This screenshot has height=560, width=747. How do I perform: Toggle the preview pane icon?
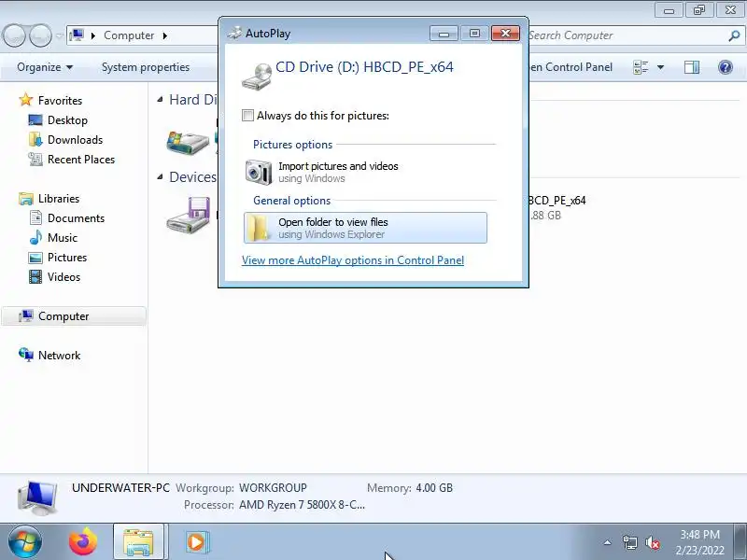pyautogui.click(x=692, y=67)
